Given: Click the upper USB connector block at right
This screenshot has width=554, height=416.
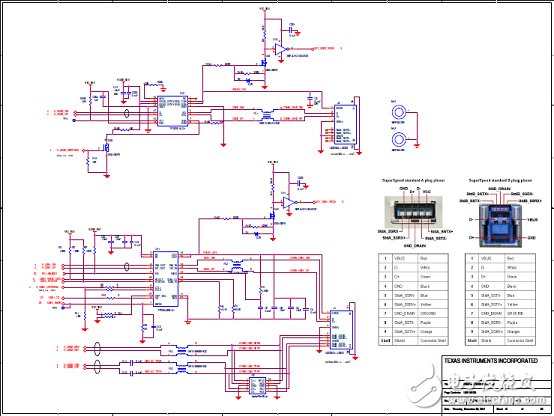Looking at the screenshot, I should (345, 124).
